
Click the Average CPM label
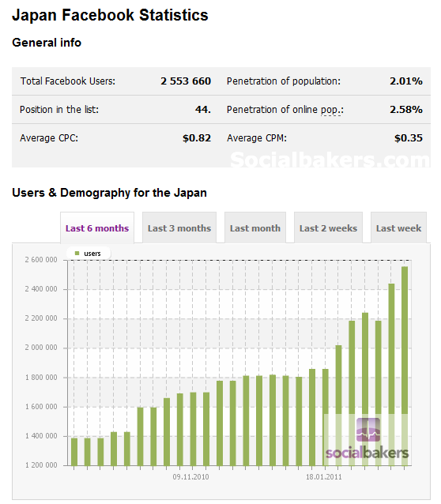[257, 138]
